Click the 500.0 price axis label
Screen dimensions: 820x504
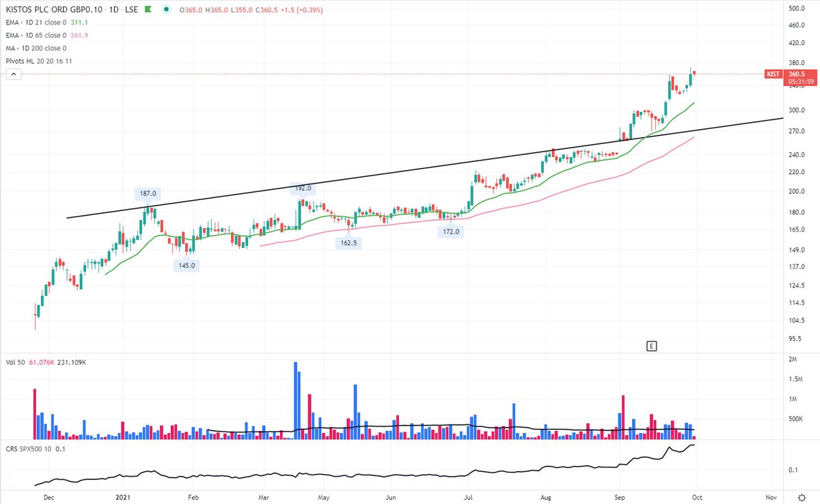tap(798, 8)
